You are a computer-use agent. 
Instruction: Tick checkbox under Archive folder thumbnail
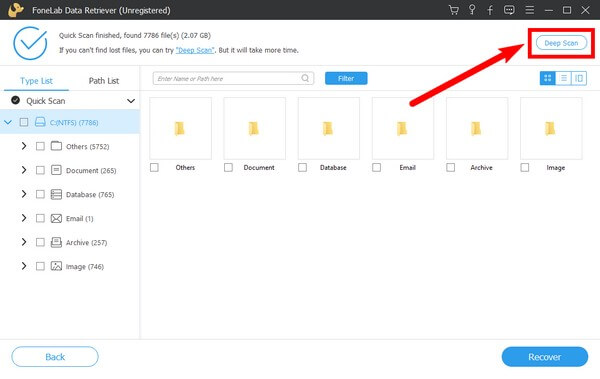pyautogui.click(x=451, y=167)
